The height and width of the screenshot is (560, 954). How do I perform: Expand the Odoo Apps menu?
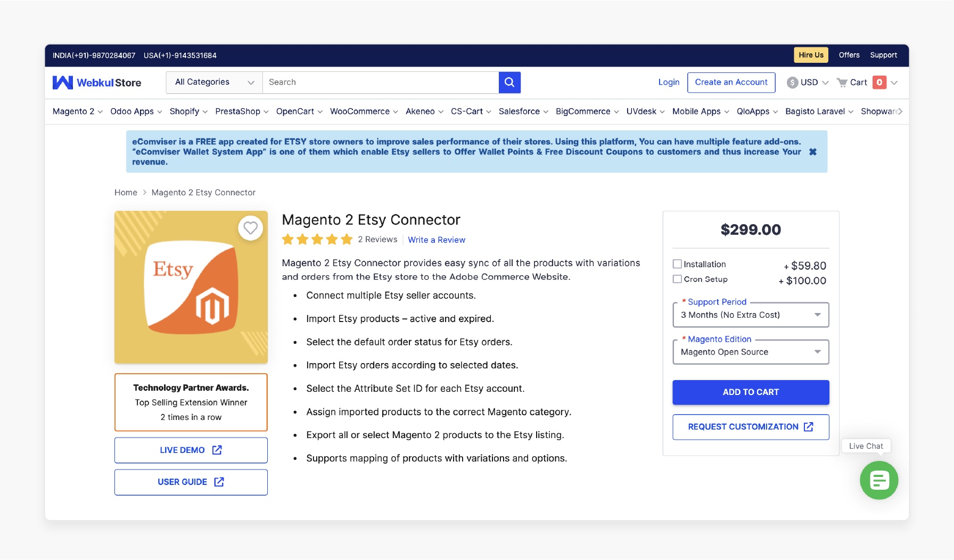pos(136,111)
